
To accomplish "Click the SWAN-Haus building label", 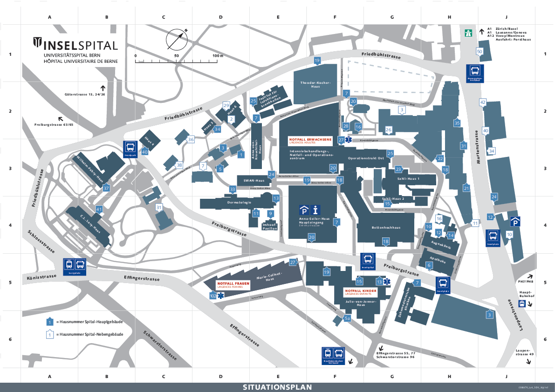I will click(x=254, y=181).
